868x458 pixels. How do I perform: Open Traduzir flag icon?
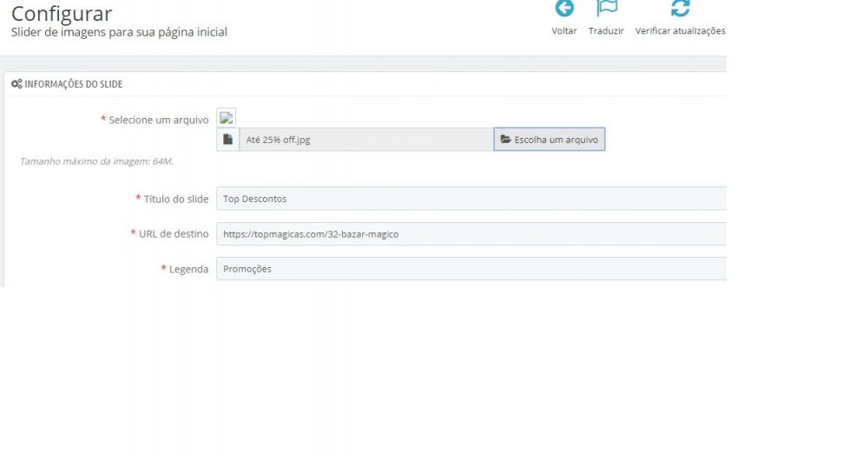coord(607,9)
